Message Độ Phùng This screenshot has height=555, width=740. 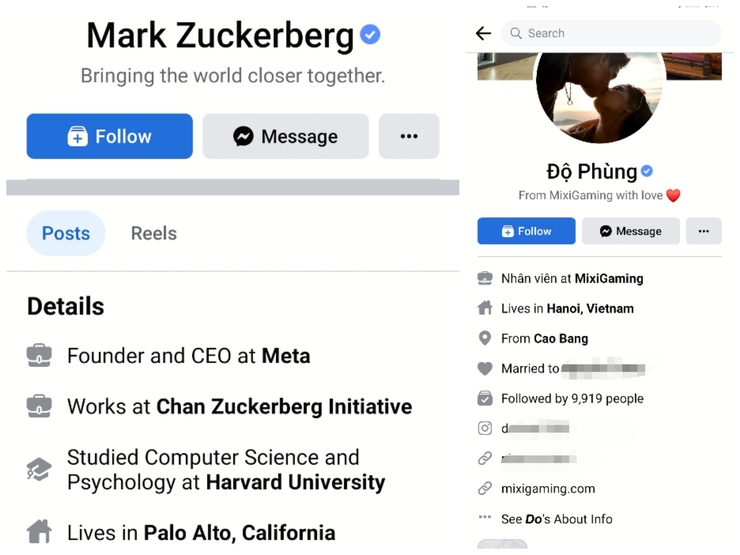coord(630,231)
